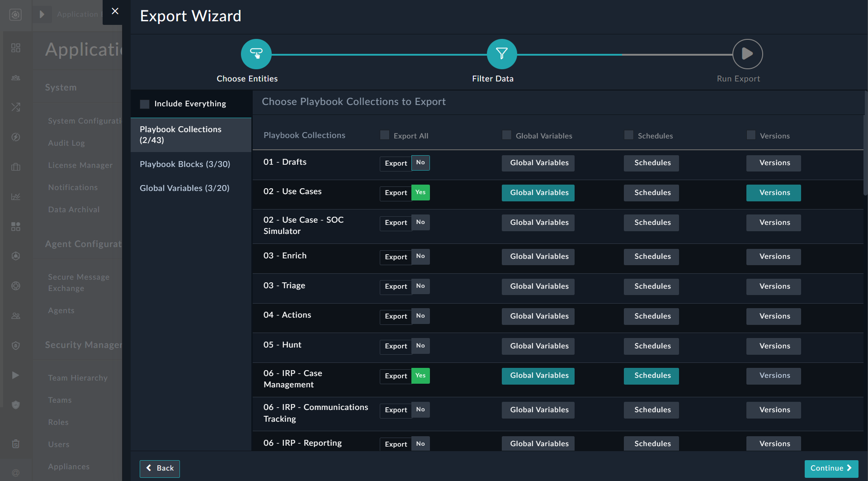Click the analytics chart icon in sidebar
Screen dimensions: 868x481
point(16,197)
